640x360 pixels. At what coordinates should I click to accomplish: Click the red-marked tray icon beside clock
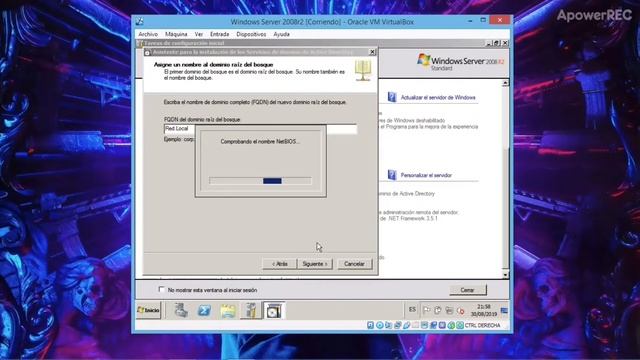(461, 311)
